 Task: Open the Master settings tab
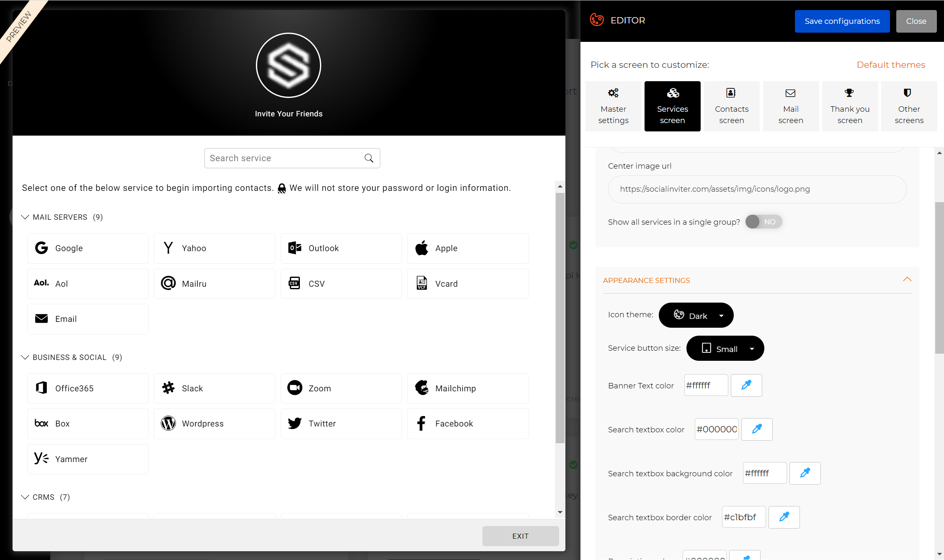point(614,106)
